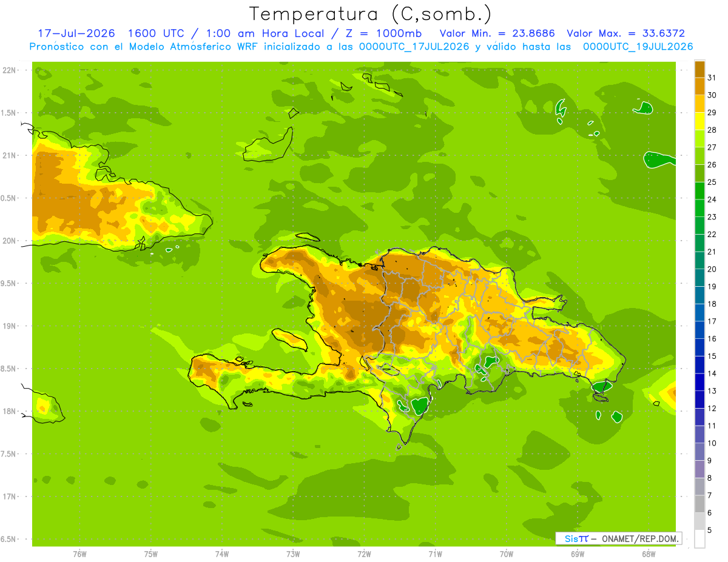Click the color bar segment between 26 and 27

[x=699, y=156]
